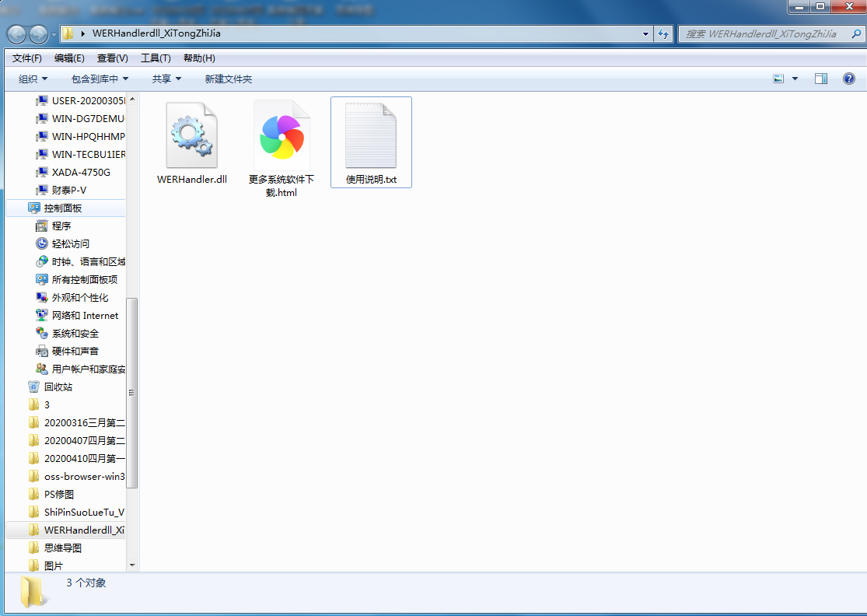Open the 共享 dropdown
Screen dimensions: 867x616
click(166, 79)
